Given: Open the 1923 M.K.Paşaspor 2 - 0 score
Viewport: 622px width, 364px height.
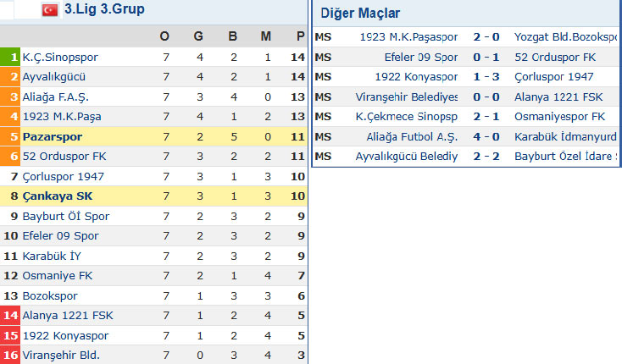Looking at the screenshot, I should pos(486,37).
